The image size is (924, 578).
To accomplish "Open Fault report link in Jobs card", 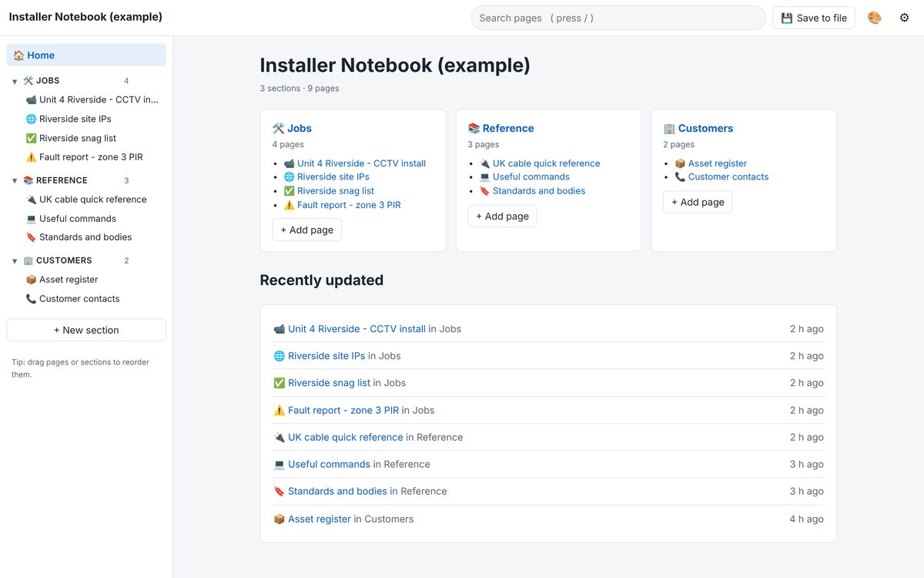I will 342,205.
